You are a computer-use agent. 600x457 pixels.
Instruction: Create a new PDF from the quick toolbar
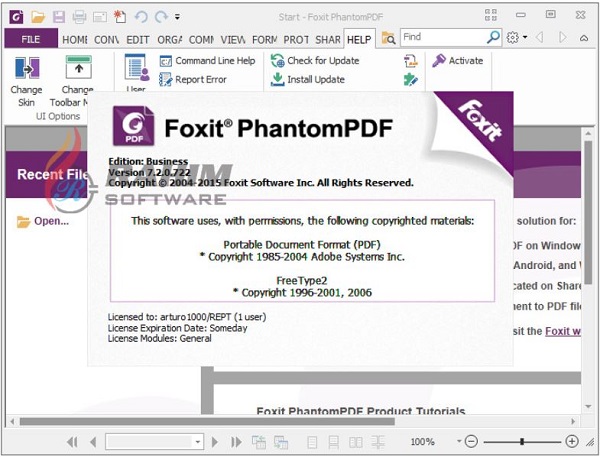(x=120, y=16)
